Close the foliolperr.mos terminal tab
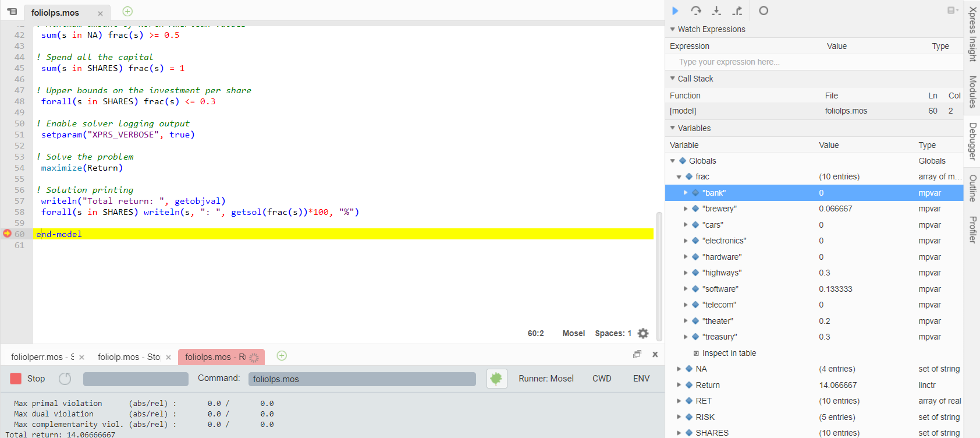The image size is (980, 438). point(82,358)
